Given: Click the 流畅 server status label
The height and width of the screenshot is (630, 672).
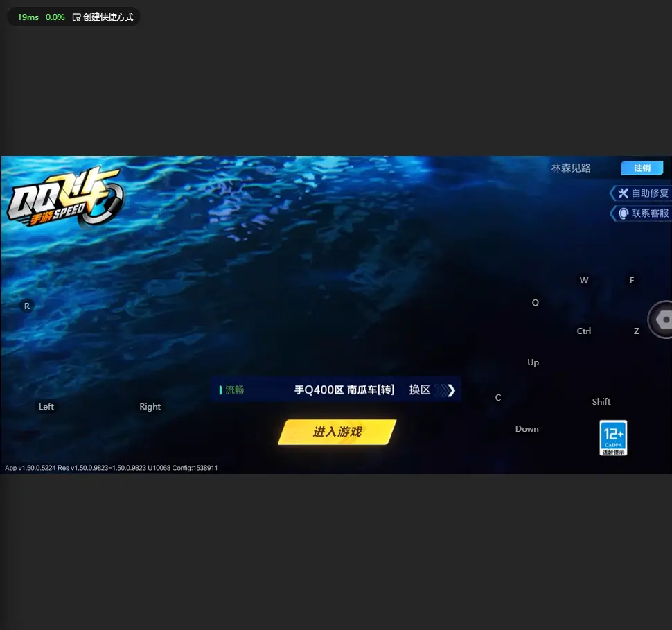Looking at the screenshot, I should pos(232,390).
